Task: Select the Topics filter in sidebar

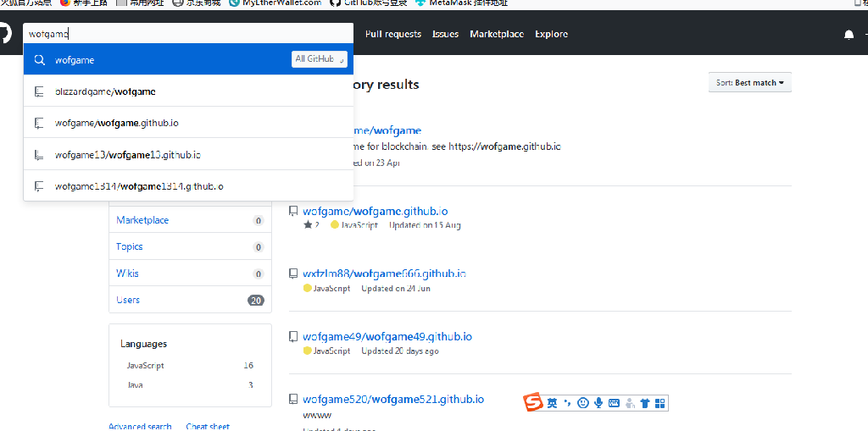Action: (190, 246)
